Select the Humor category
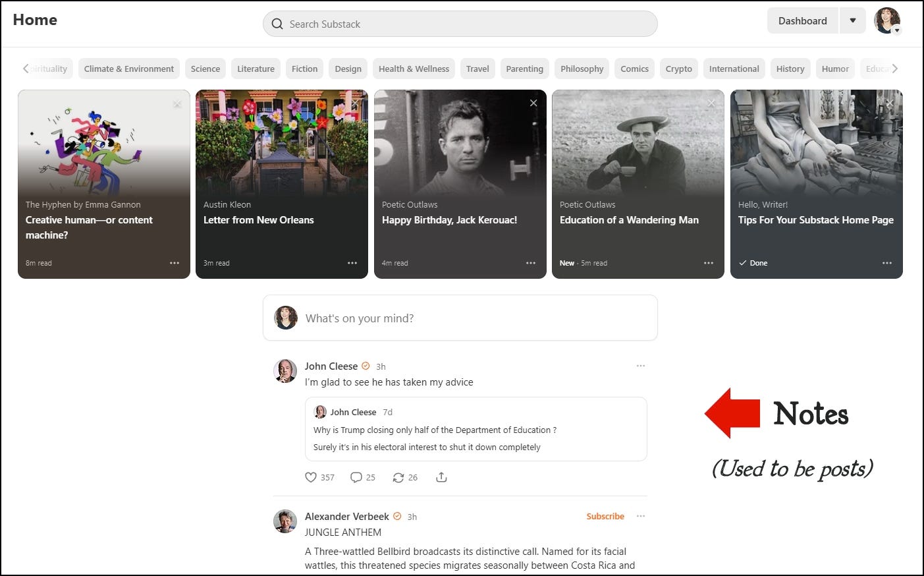 tap(835, 69)
